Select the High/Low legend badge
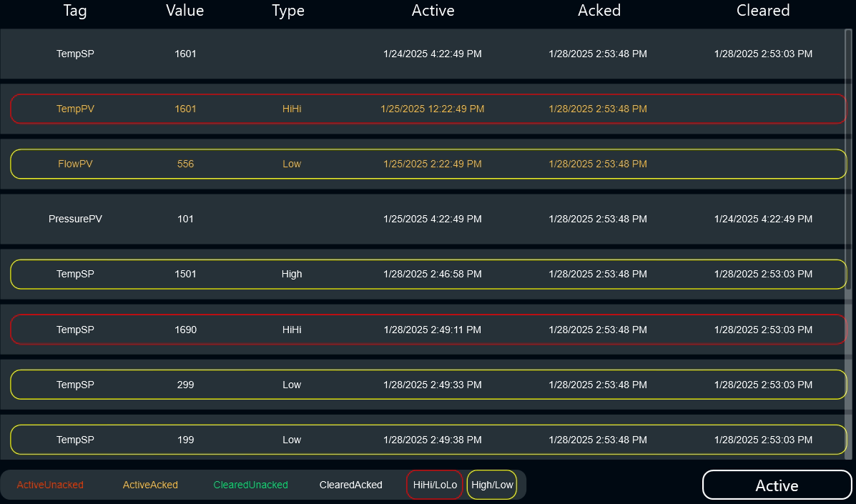 click(492, 485)
